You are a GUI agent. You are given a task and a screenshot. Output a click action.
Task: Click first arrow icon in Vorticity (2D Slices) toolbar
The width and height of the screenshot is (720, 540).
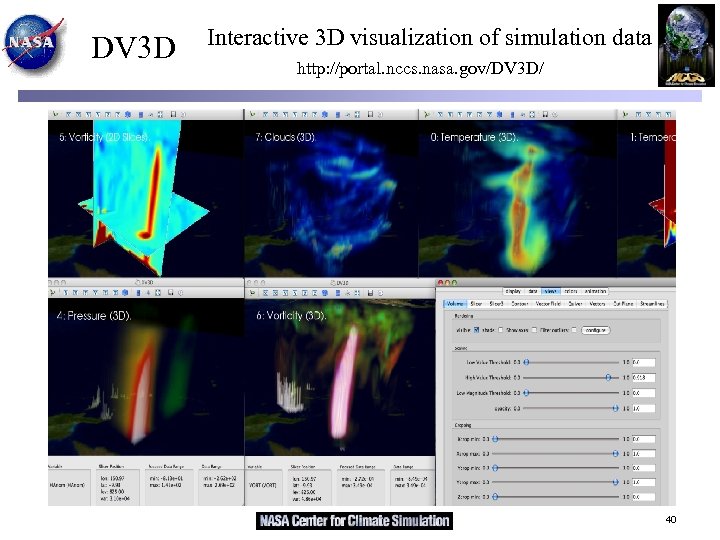pos(56,114)
